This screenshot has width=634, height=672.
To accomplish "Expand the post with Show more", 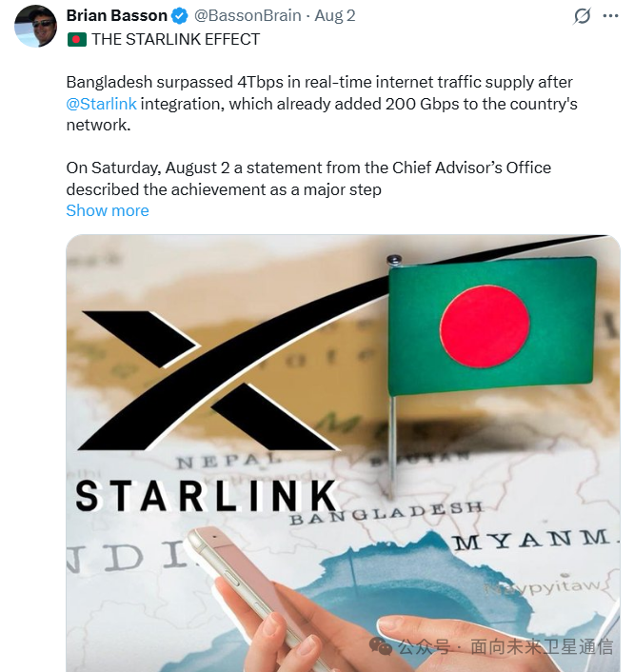I will click(108, 210).
